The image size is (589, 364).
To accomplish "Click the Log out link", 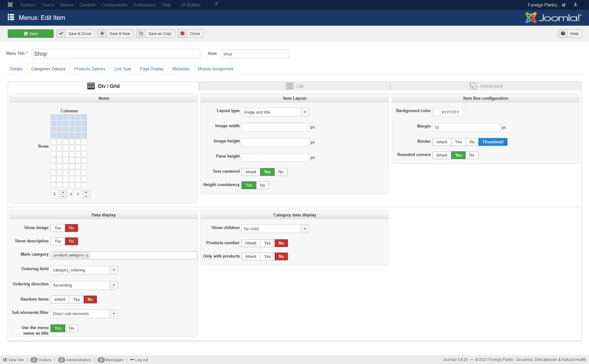I will pos(139,360).
